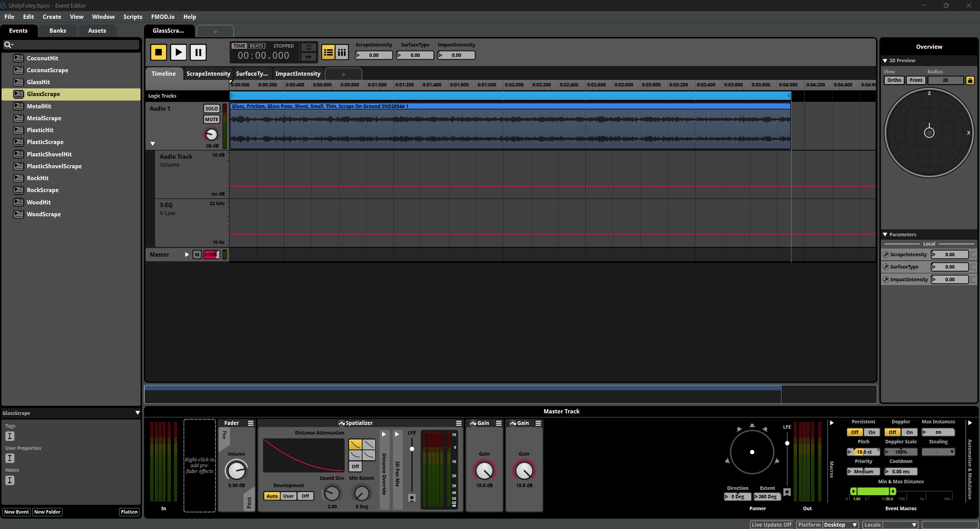The height and width of the screenshot is (529, 980).
Task: Open the Scripts menu
Action: [132, 17]
